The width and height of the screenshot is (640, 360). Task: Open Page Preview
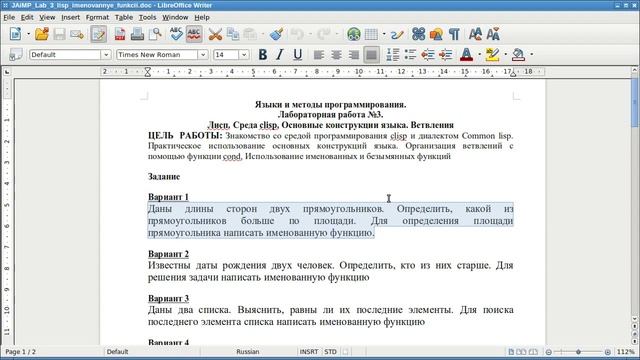click(x=155, y=34)
